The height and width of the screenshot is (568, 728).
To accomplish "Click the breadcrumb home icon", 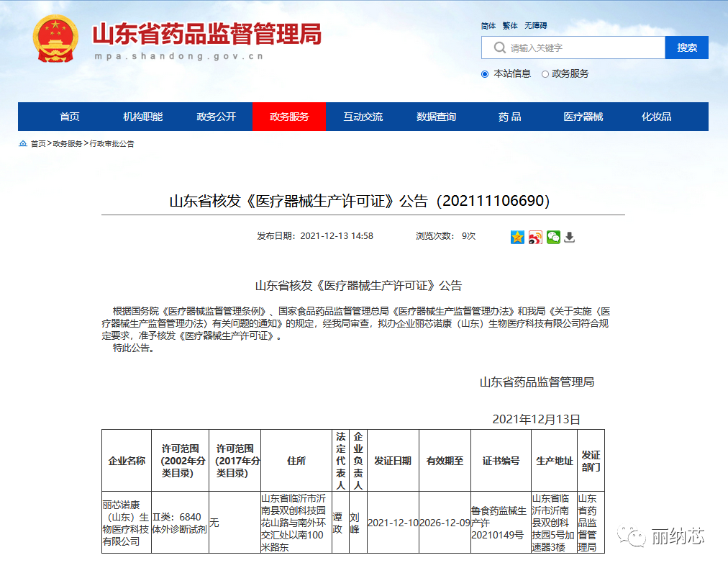I will (x=24, y=143).
